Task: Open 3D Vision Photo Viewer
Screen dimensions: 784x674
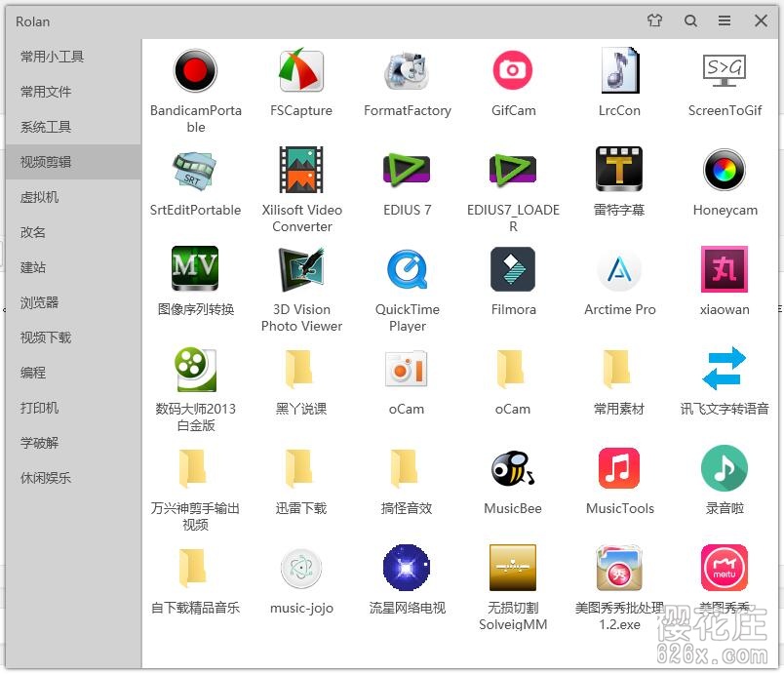Action: (x=301, y=269)
